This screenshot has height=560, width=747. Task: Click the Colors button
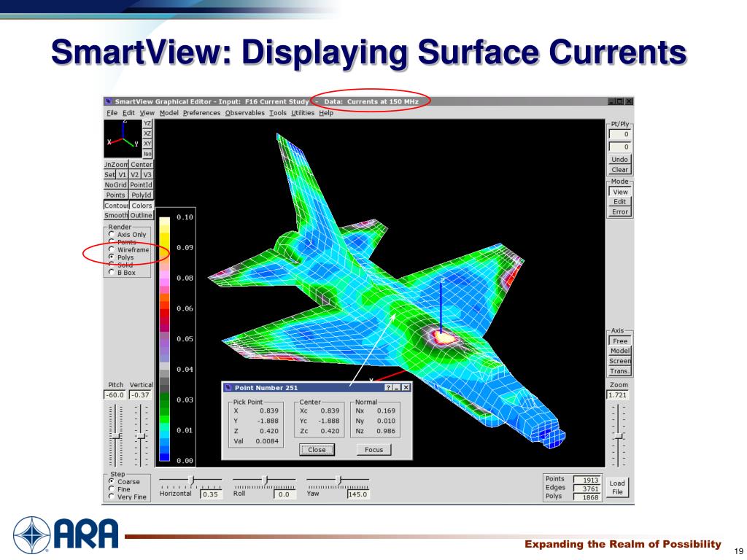pos(142,205)
